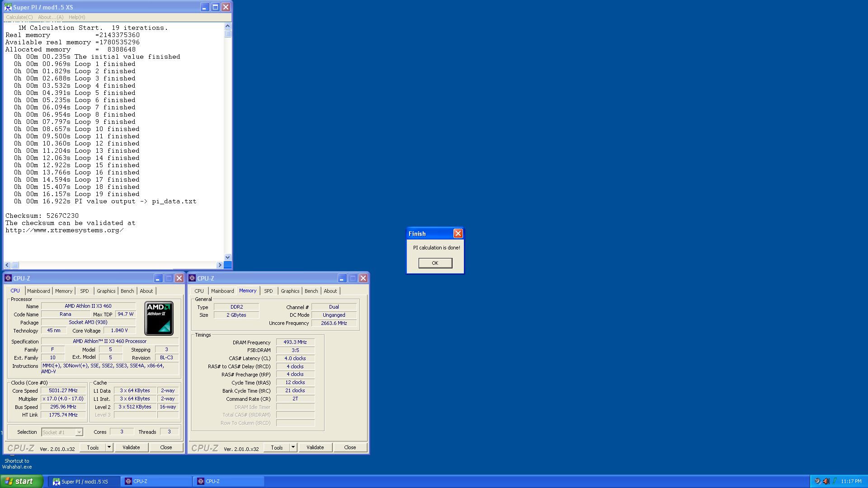Open SPD tab in right CPU-Z
Viewport: 868px width, 488px height.
pyautogui.click(x=269, y=291)
